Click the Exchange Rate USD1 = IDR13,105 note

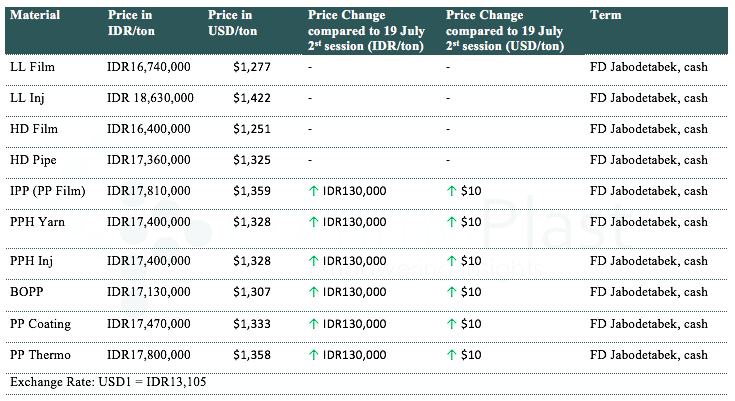point(108,382)
